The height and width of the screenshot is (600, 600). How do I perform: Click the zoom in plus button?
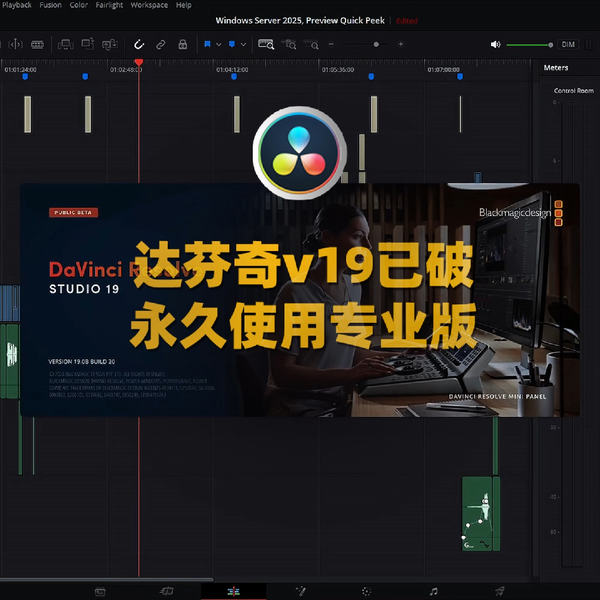click(x=401, y=44)
